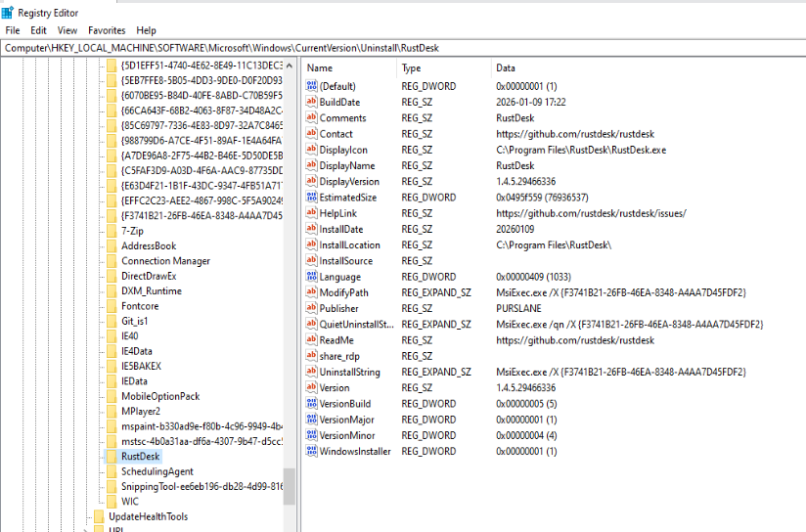Viewport: 806px width, 532px height.
Task: Click the Contact string value icon
Action: pos(311,134)
